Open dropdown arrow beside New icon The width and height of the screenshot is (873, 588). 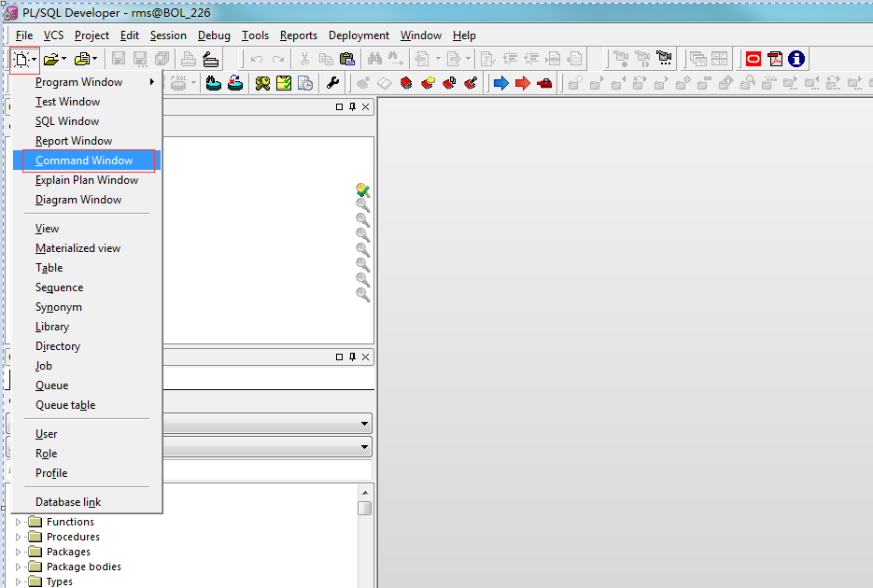pos(35,59)
